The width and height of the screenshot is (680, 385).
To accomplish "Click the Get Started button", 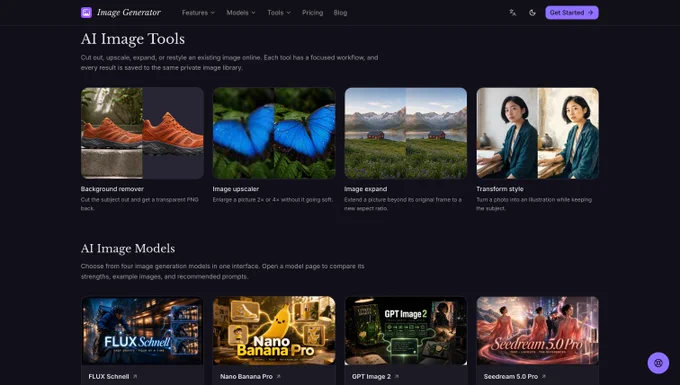I will point(572,13).
